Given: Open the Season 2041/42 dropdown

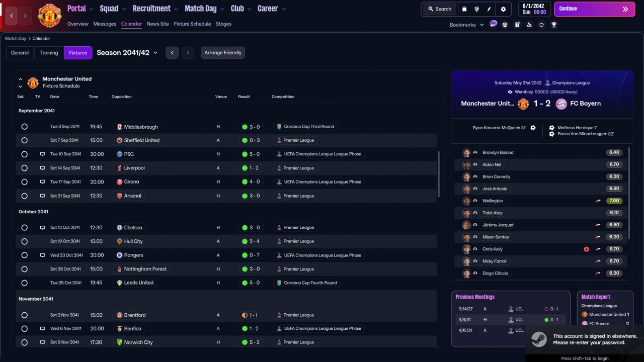Looking at the screenshot, I should (127, 53).
